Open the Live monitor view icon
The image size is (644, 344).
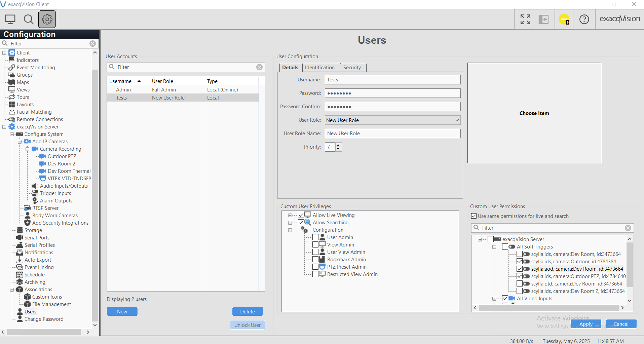click(x=10, y=19)
